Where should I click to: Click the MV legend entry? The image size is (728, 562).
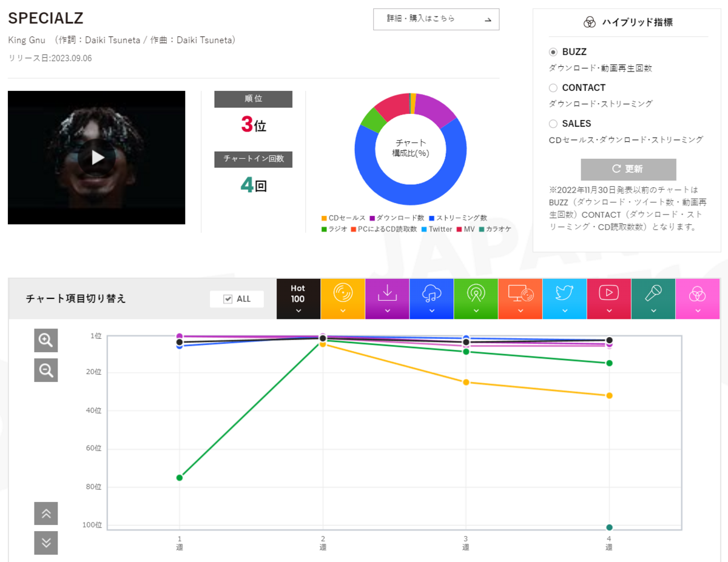(465, 229)
